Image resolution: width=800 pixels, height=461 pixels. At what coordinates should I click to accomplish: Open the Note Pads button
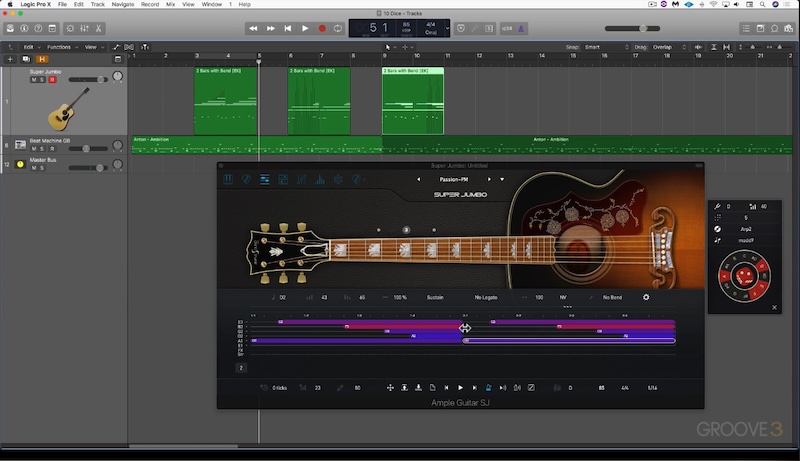coord(760,29)
